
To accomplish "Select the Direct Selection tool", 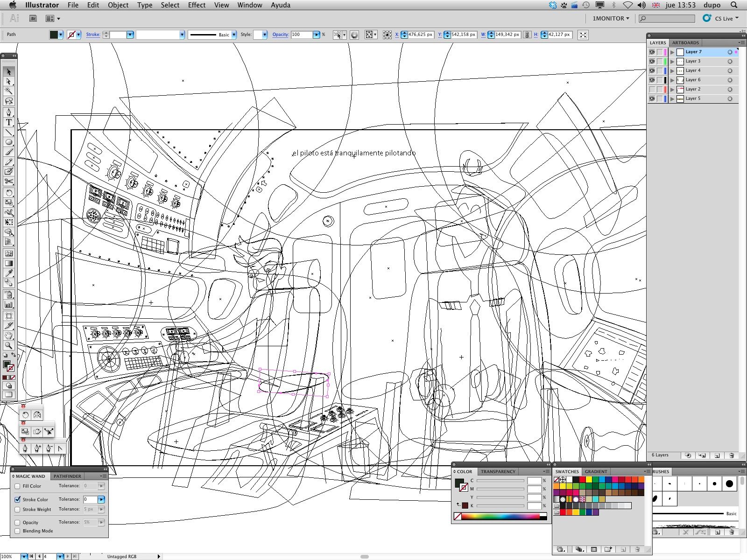I will [9, 82].
